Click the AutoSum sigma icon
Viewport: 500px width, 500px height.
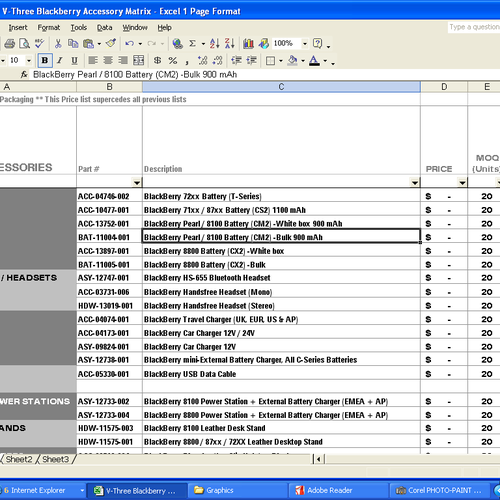[x=192, y=44]
